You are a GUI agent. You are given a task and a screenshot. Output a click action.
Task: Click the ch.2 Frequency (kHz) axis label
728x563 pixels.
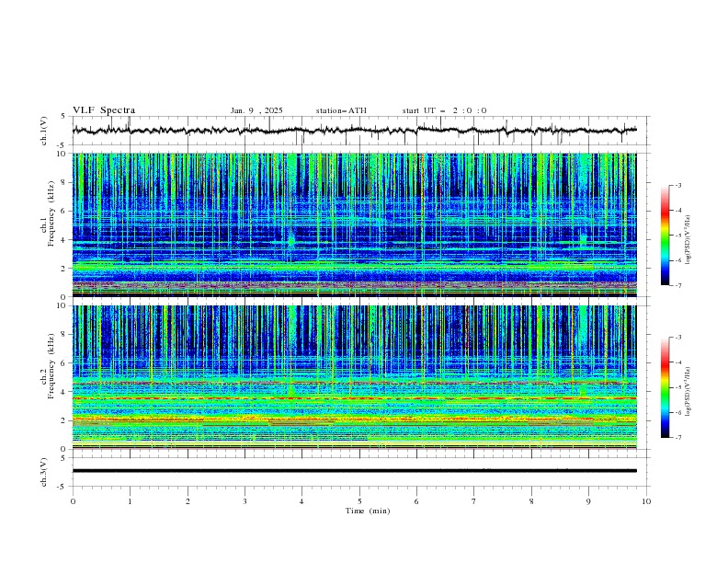48,366
